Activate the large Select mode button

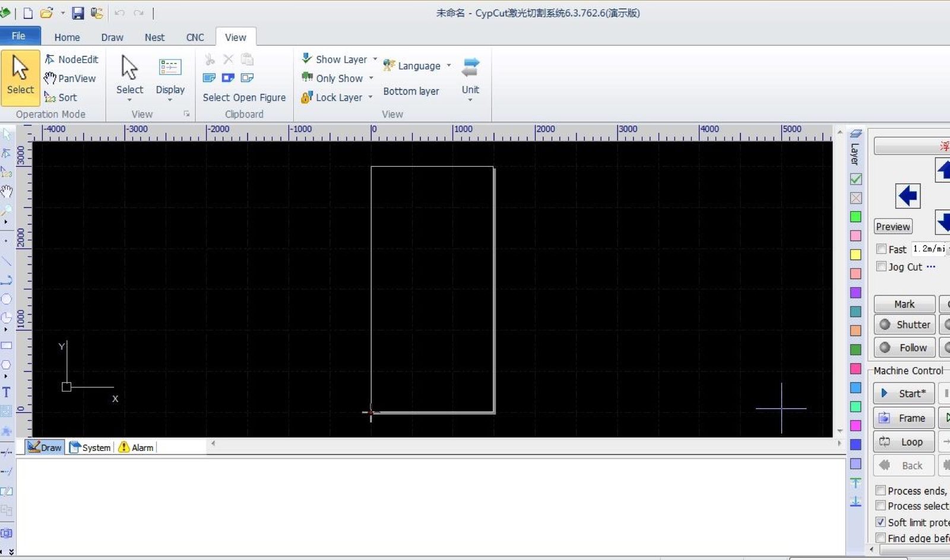(20, 77)
